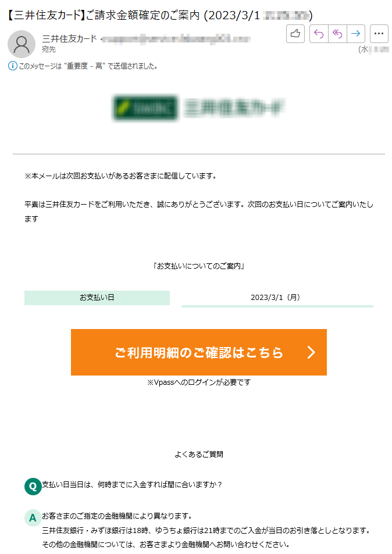
Task: Click the thumbs-up like icon
Action: coord(295,34)
